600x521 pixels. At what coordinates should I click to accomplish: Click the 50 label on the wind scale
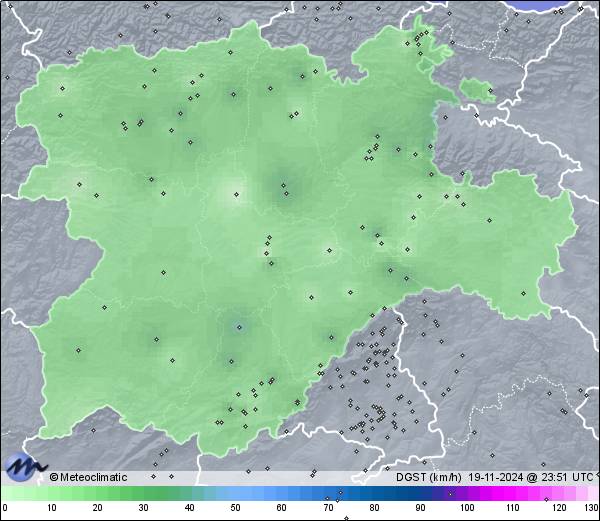235,508
